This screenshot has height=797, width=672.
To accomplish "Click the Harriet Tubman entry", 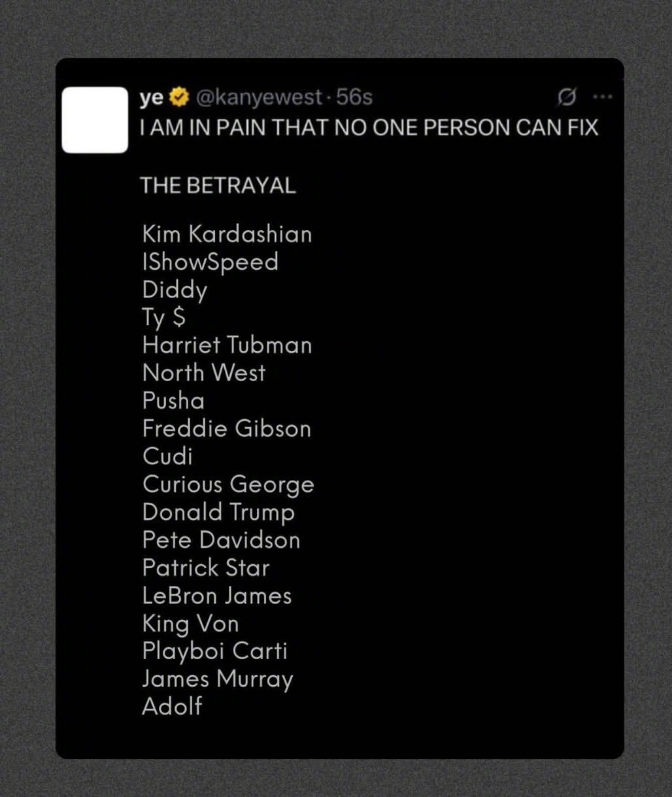I will (x=227, y=345).
